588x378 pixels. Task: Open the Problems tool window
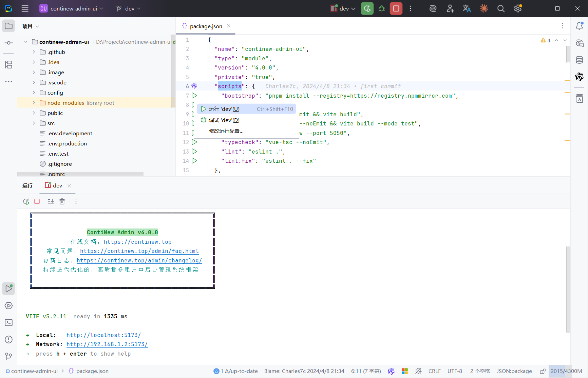point(8,339)
